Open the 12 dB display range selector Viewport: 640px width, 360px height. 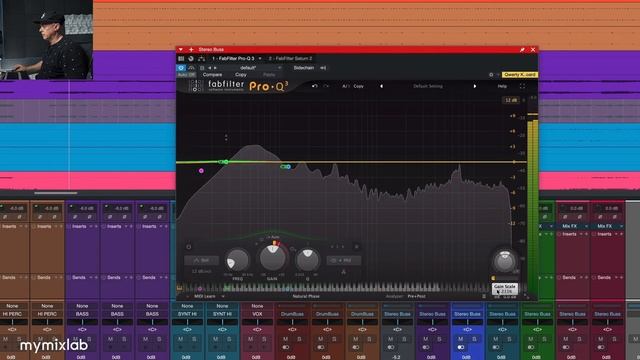[511, 100]
